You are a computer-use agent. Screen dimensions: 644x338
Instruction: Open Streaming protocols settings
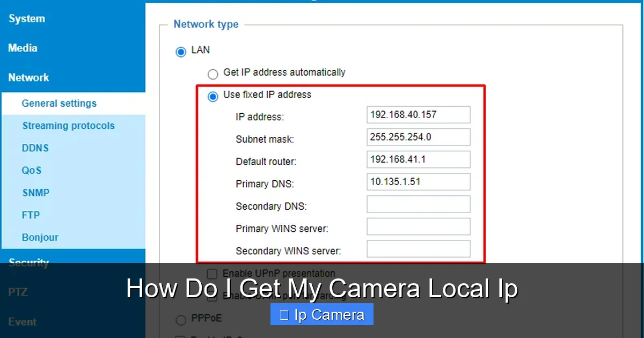(68, 126)
